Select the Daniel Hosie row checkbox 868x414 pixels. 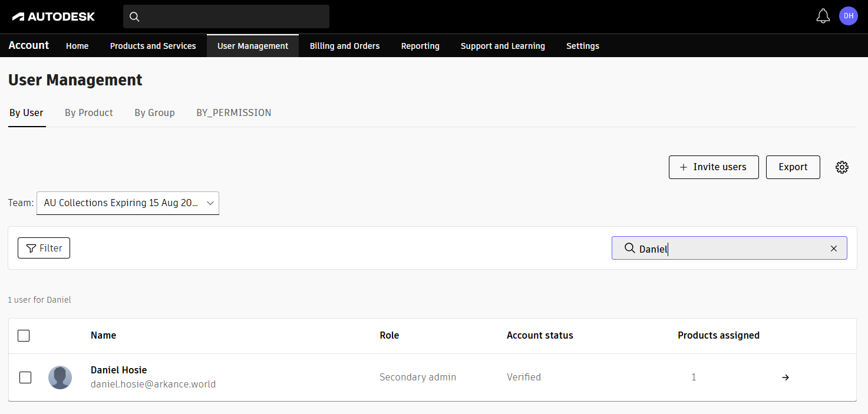25,377
